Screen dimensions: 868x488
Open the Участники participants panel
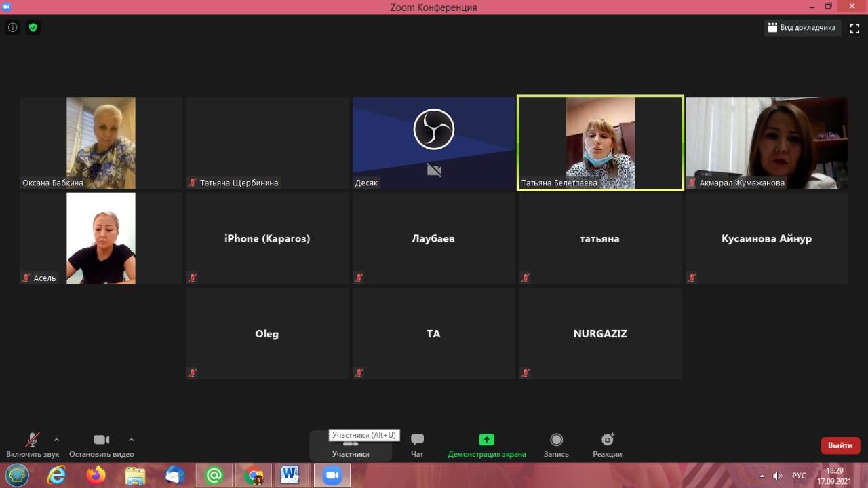pyautogui.click(x=351, y=446)
